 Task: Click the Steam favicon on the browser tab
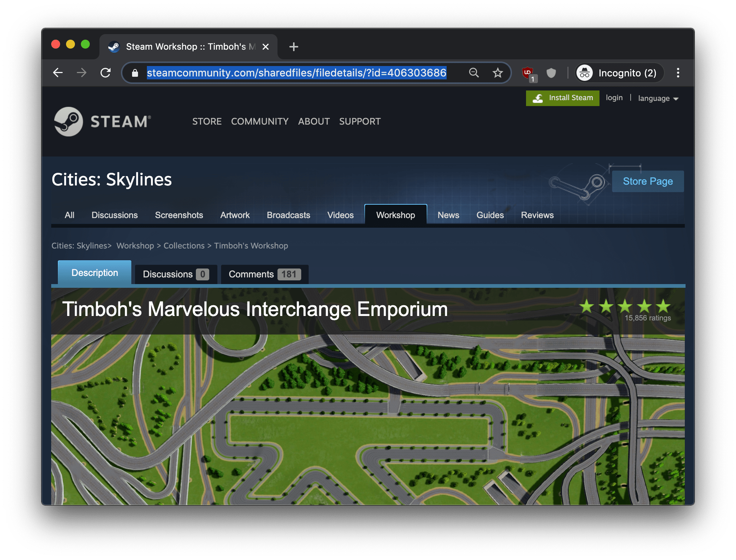pos(114,47)
